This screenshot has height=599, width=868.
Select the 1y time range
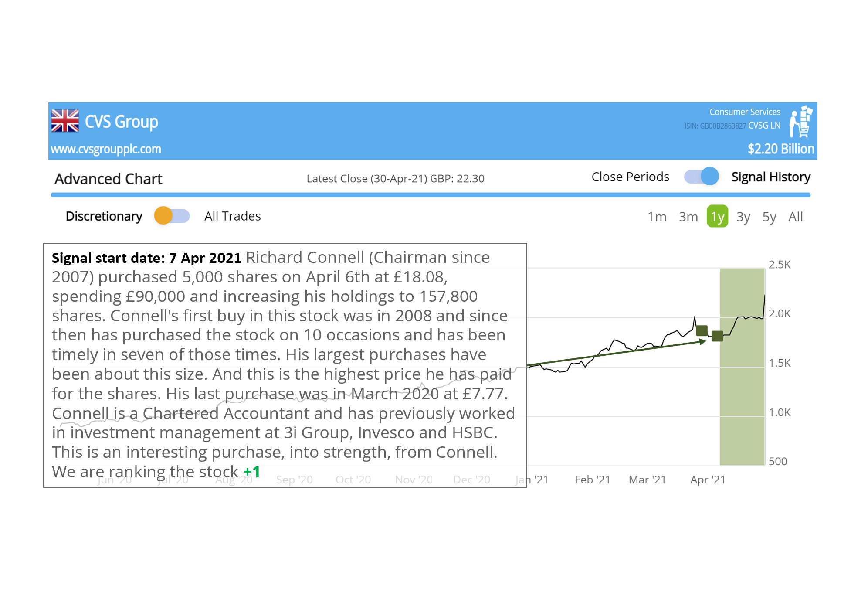pyautogui.click(x=717, y=217)
